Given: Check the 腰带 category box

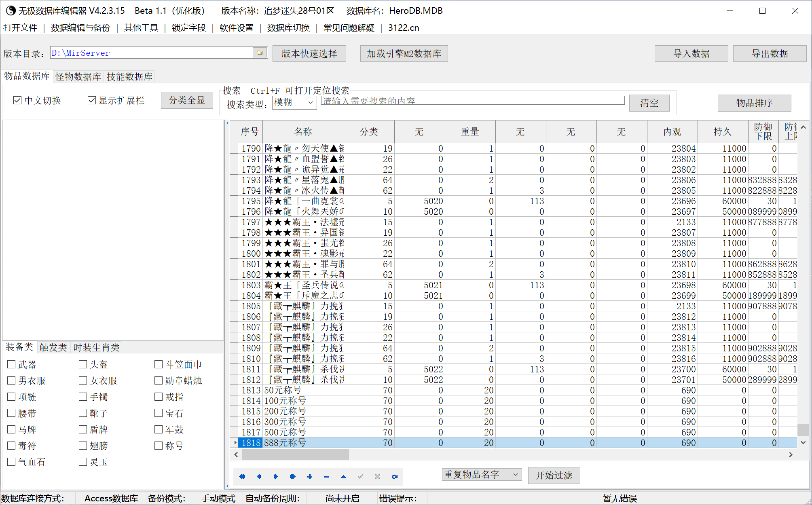Looking at the screenshot, I should [12, 413].
